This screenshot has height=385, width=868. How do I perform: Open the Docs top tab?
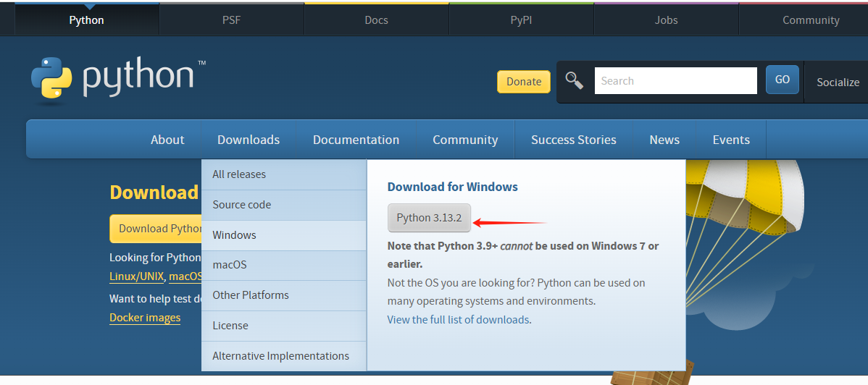376,20
